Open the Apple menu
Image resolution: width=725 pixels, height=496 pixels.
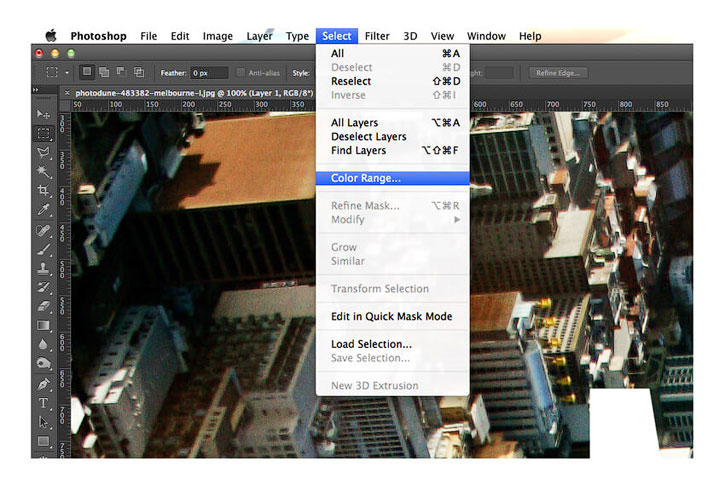[x=51, y=36]
